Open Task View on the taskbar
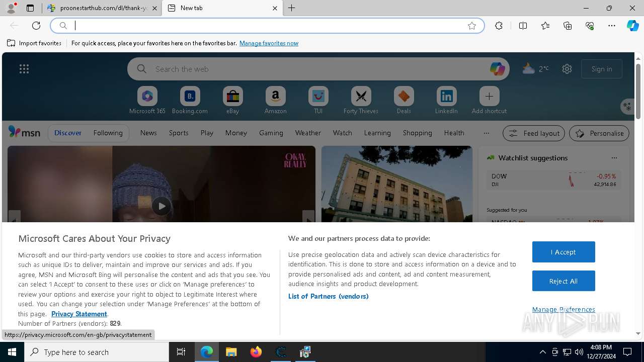 click(181, 352)
